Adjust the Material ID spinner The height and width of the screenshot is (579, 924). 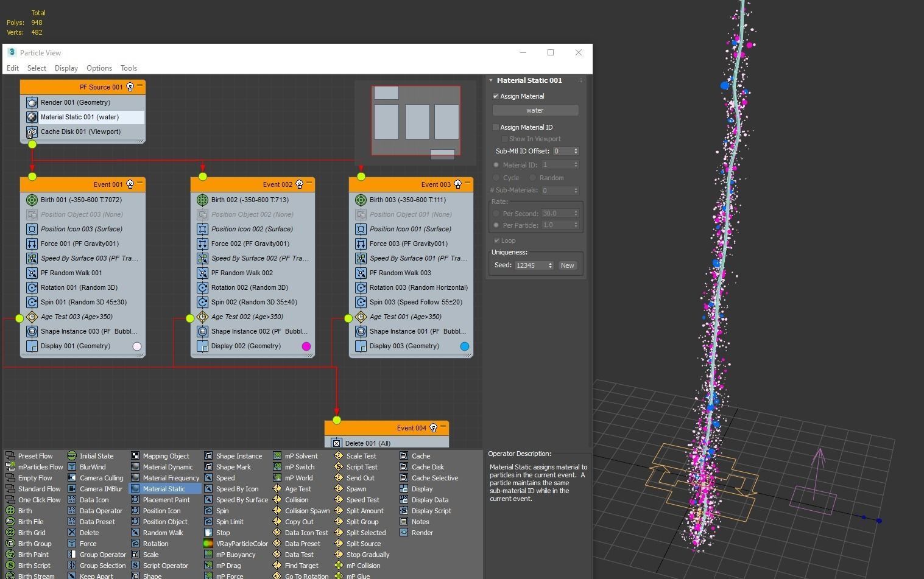coord(576,165)
